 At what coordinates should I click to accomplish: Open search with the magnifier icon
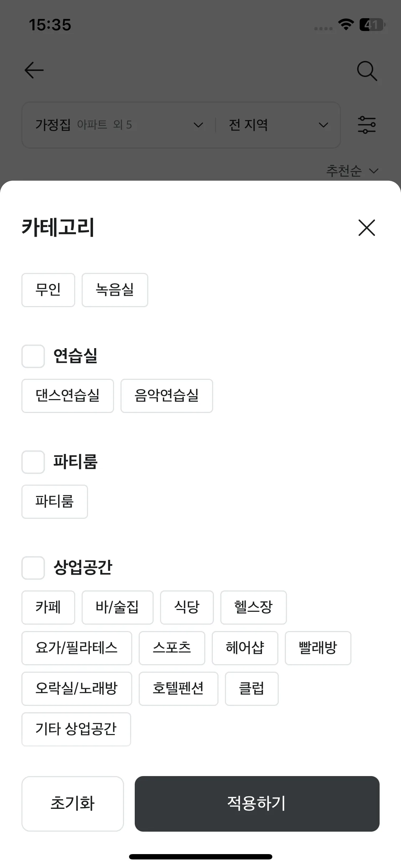[x=367, y=71]
